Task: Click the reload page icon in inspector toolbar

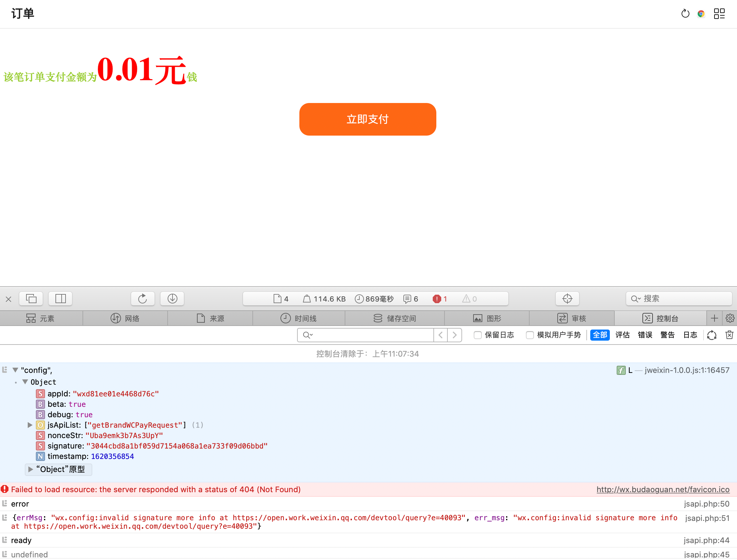Action: coord(143,299)
